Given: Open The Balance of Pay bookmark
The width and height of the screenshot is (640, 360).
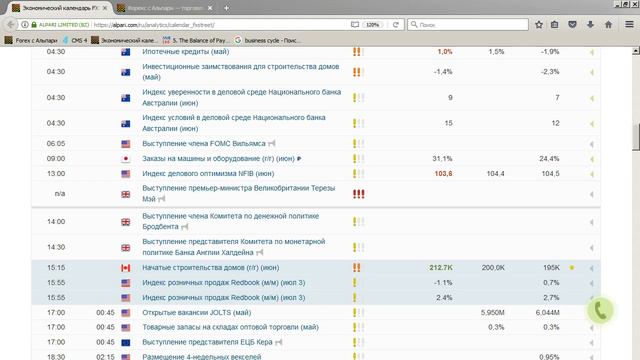Looking at the screenshot, I should point(196,40).
